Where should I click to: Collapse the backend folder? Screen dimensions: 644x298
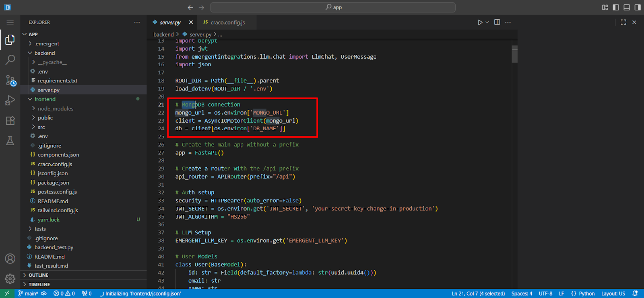[84, 53]
